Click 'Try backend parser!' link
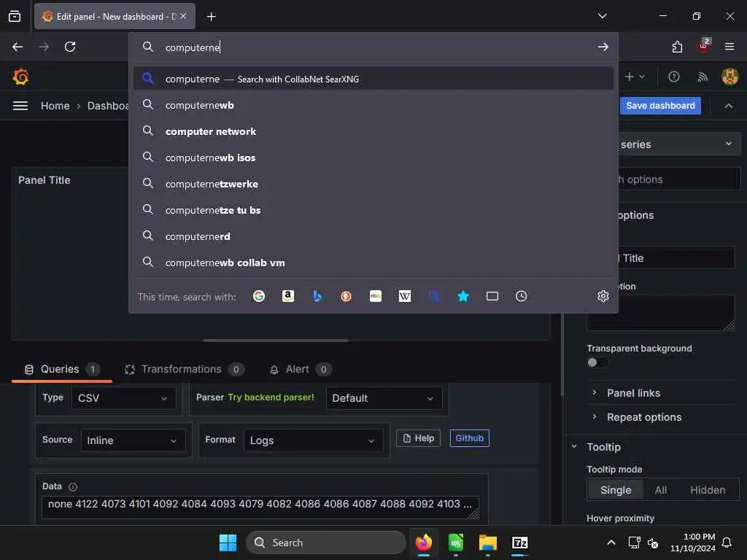747x560 pixels. pos(271,397)
